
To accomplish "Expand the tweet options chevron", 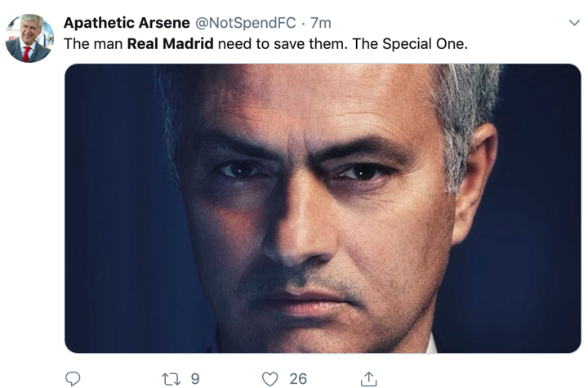I will [x=573, y=23].
